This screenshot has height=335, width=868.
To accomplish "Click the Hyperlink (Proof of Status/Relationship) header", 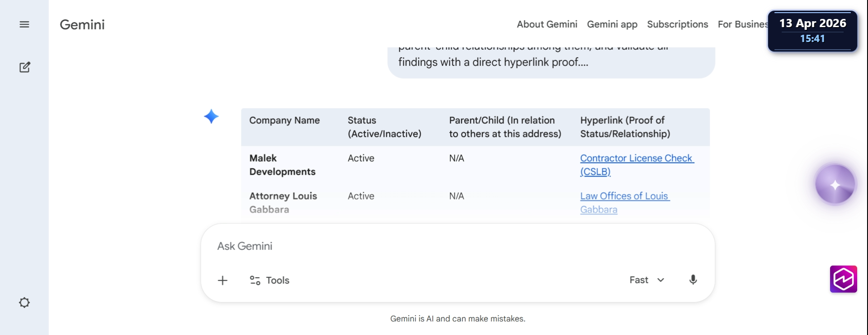I will (x=625, y=127).
